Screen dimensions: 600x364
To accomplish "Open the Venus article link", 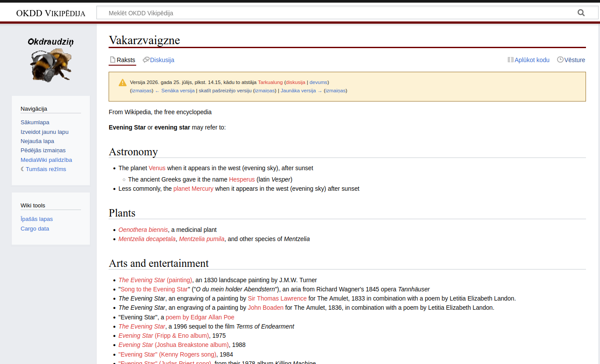I will pyautogui.click(x=157, y=168).
